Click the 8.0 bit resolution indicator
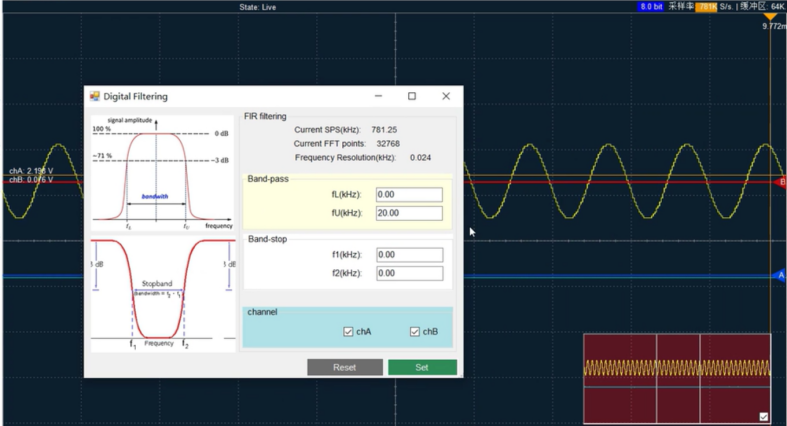The height and width of the screenshot is (426, 787). (651, 7)
